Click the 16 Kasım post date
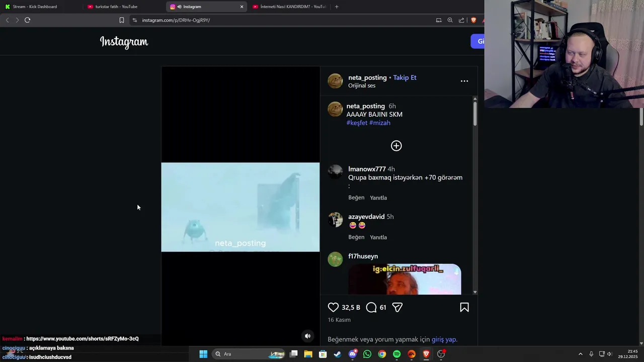Image resolution: width=644 pixels, height=362 pixels. point(339,320)
